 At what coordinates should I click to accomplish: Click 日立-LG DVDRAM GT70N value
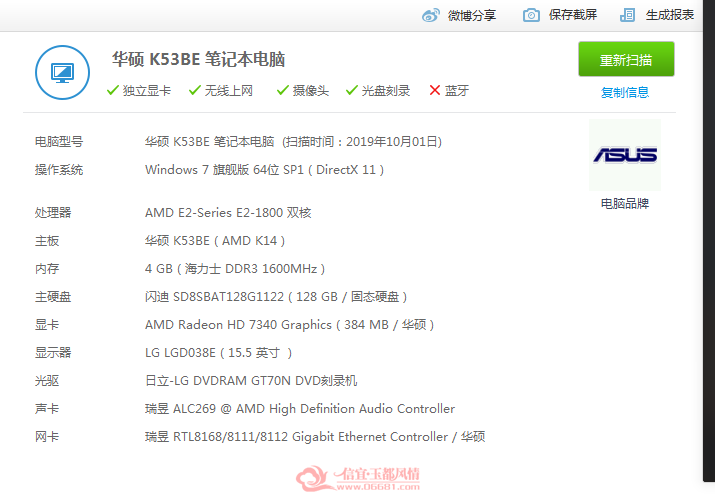(251, 381)
